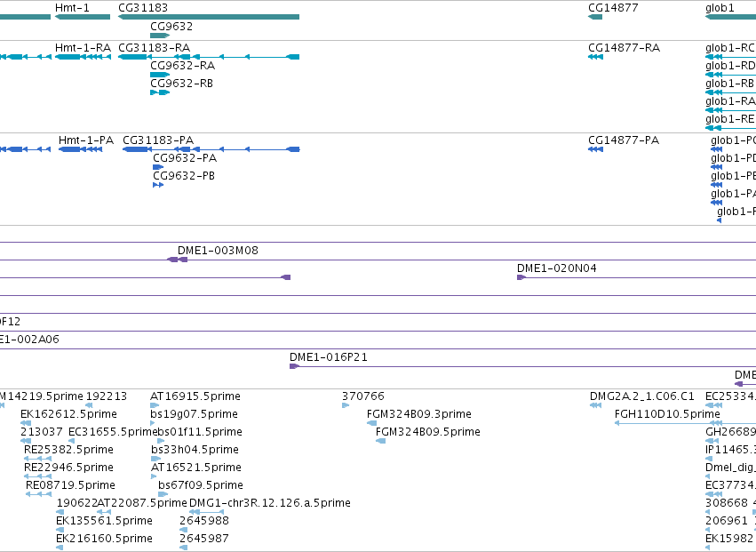Image resolution: width=756 pixels, height=552 pixels.
Task: Open transcript Hmt-1-RA
Action: coord(83,48)
